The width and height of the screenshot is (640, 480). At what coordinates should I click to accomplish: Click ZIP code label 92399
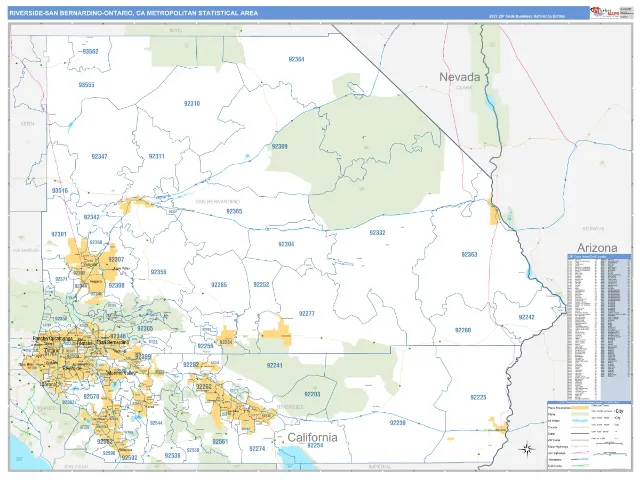[x=143, y=357]
